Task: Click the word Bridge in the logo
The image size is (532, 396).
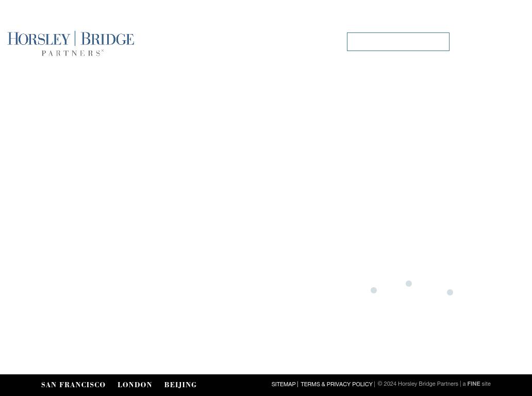Action: [x=107, y=39]
